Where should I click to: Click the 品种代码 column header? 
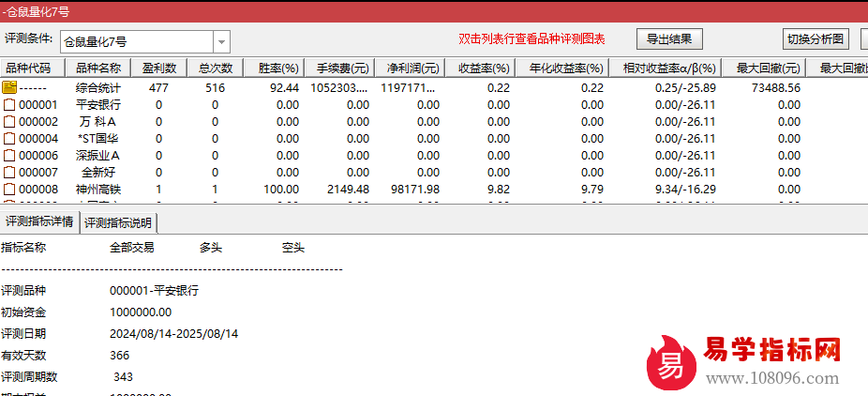29,69
